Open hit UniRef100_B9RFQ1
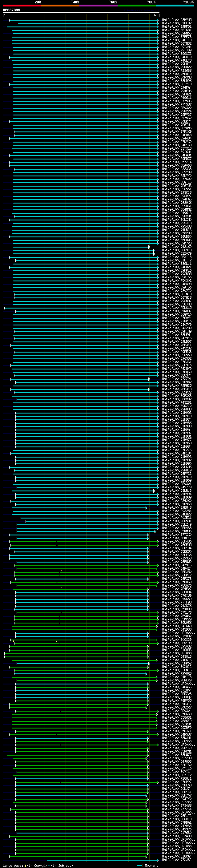 tap(176, 26)
